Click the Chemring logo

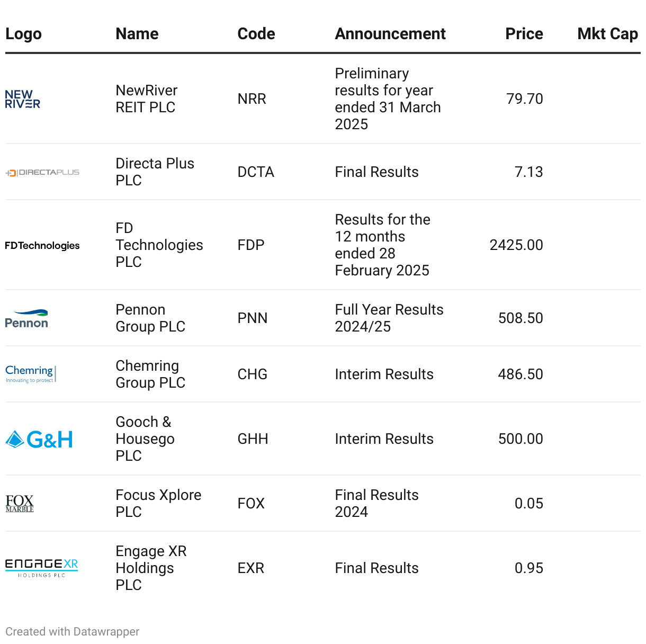(30, 374)
